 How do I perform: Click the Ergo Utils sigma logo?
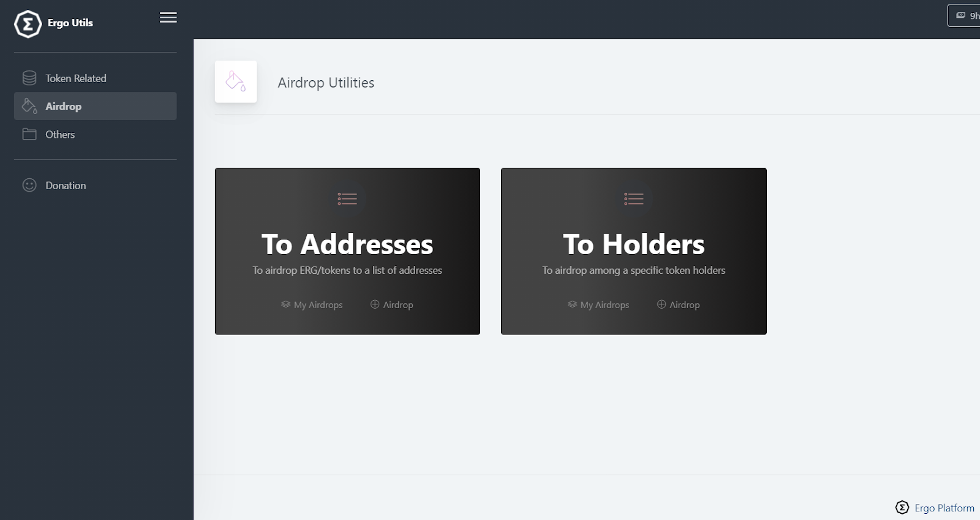[28, 24]
